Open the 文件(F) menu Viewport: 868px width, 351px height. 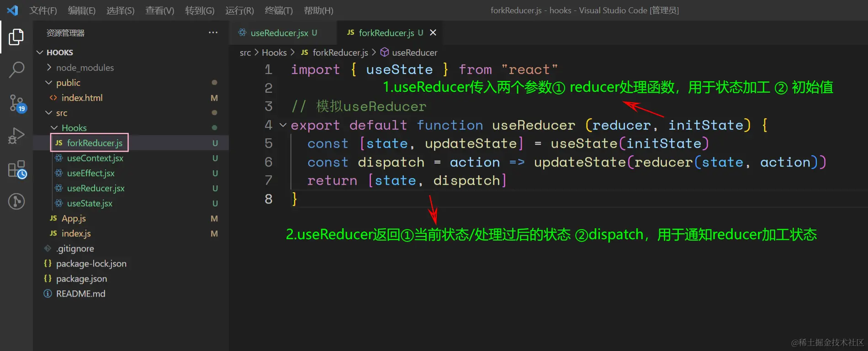[43, 10]
